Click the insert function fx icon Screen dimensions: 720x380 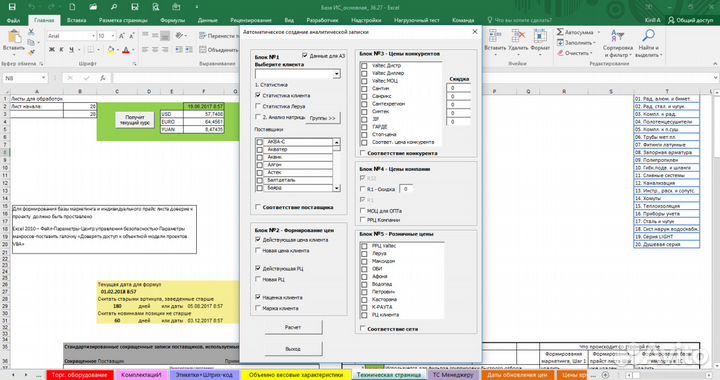[103, 78]
